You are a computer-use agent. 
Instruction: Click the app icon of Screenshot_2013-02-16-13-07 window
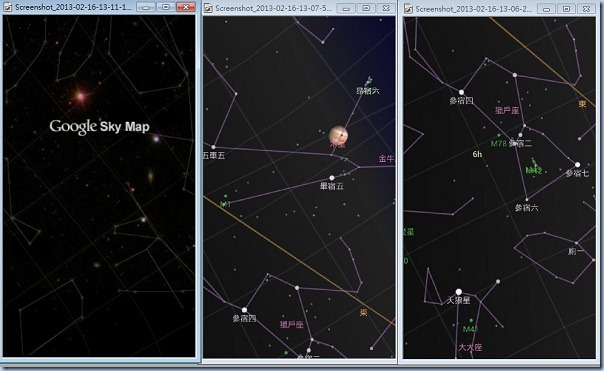tap(208, 8)
